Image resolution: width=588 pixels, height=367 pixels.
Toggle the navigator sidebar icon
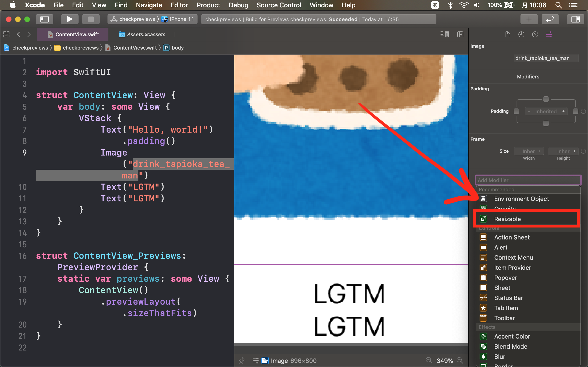(45, 19)
